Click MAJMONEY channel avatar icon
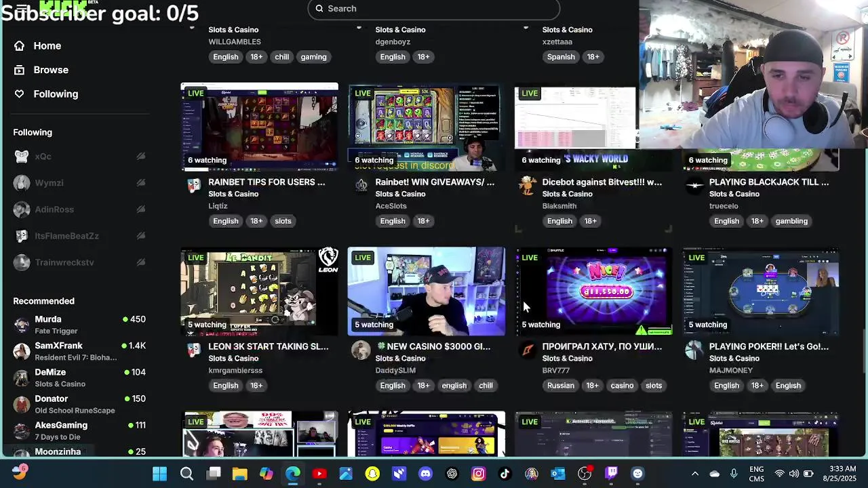The width and height of the screenshot is (868, 488). click(x=694, y=350)
